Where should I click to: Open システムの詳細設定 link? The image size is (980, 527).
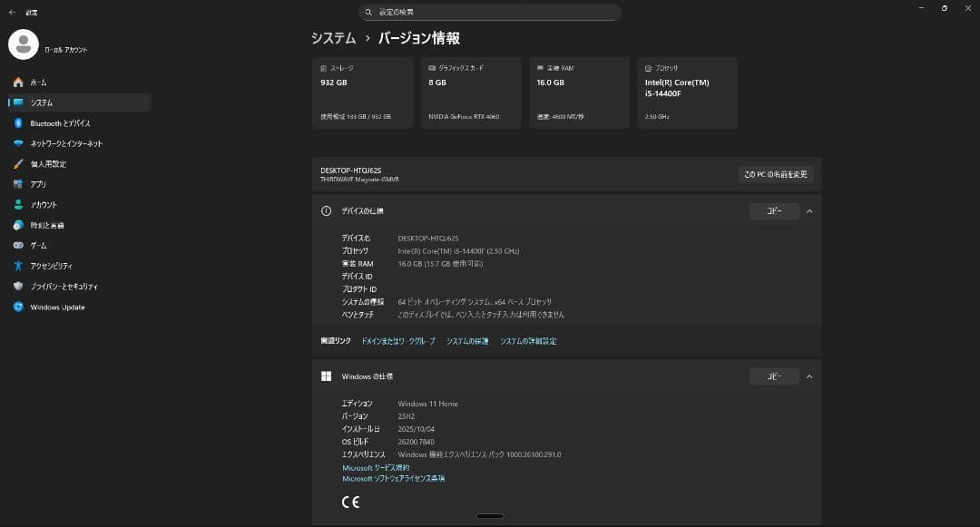pyautogui.click(x=528, y=341)
